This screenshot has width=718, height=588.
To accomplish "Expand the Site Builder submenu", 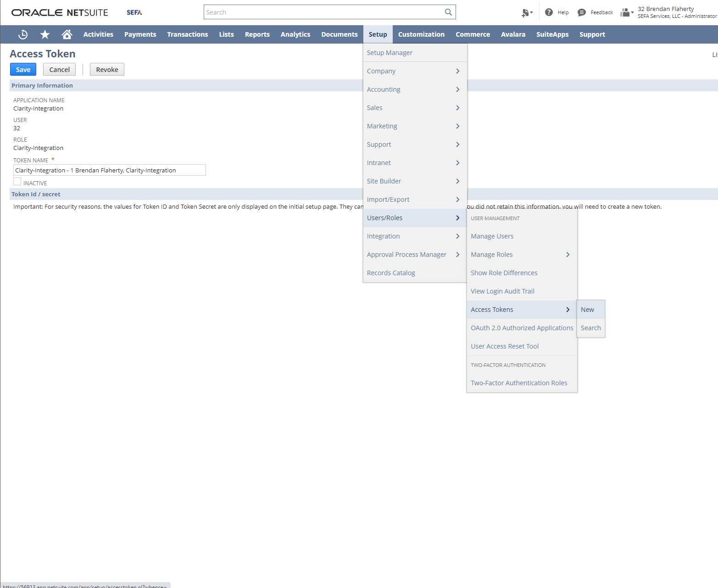I will tap(415, 181).
